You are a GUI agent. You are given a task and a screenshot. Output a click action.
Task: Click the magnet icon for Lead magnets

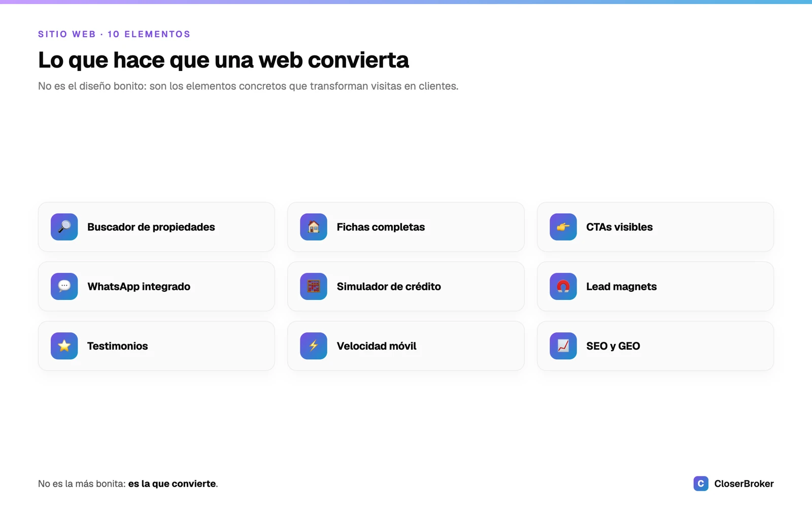pos(563,286)
